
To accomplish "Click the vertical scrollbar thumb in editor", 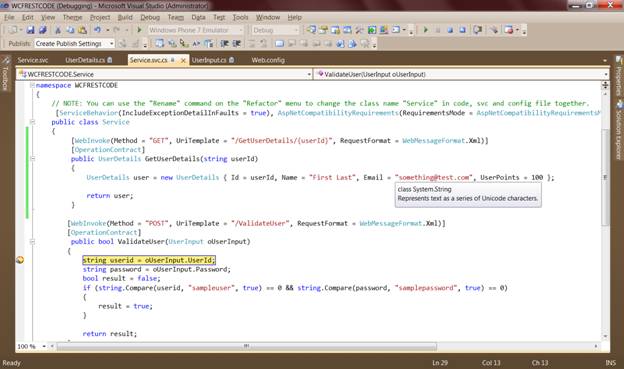I will pyautogui.click(x=605, y=177).
